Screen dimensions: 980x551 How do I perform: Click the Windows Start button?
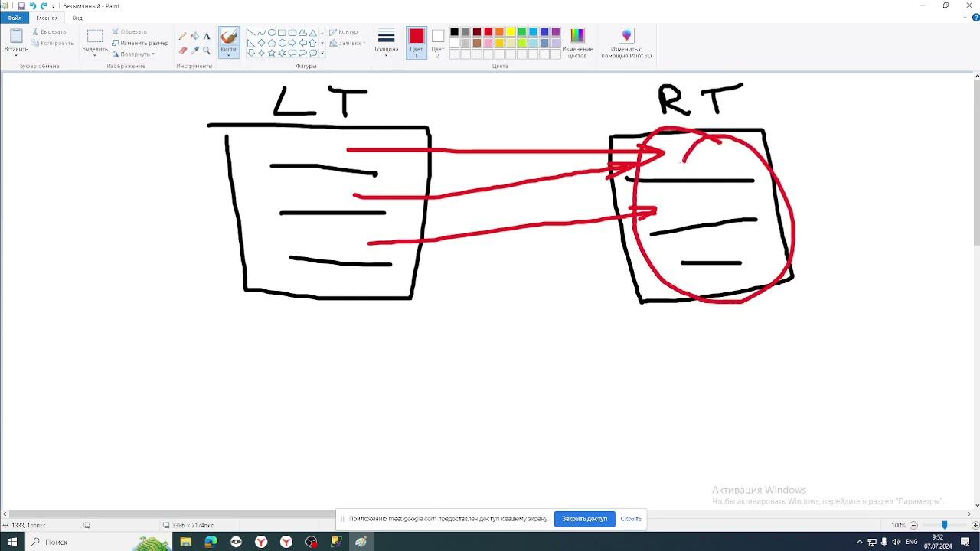(12, 542)
